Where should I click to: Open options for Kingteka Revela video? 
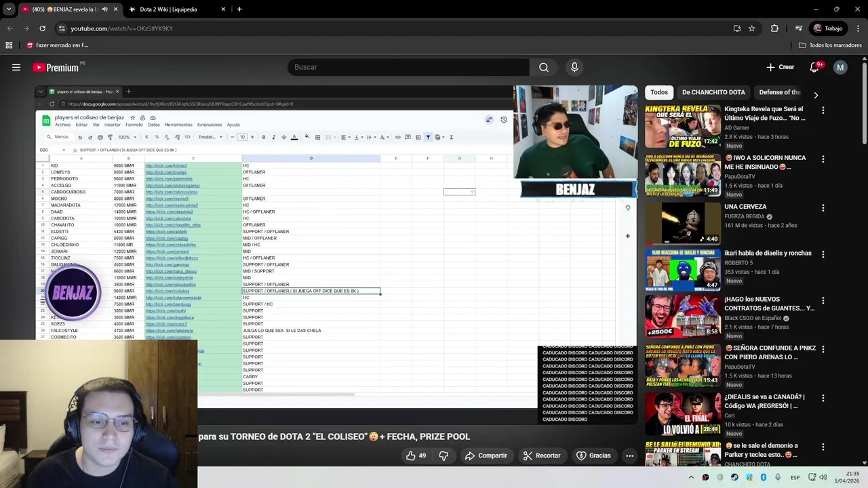pyautogui.click(x=823, y=110)
